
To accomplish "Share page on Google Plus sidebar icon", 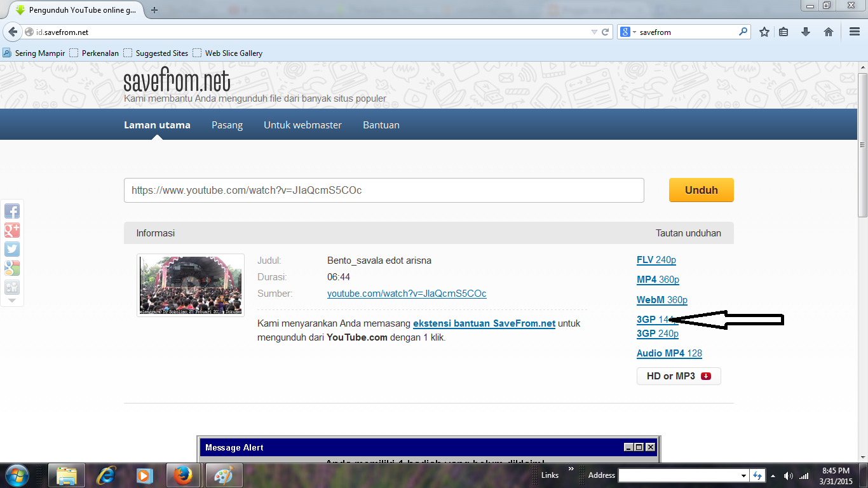I will pos(12,230).
